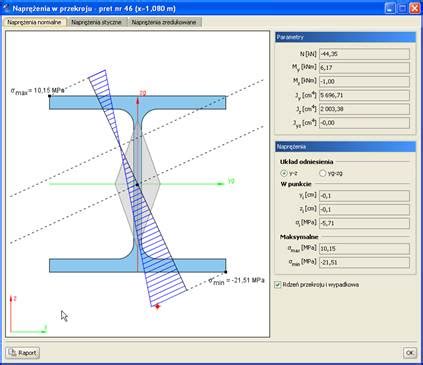This screenshot has height=365, width=423.
Task: Click the bottom flange of the I-section
Action: [x=138, y=265]
